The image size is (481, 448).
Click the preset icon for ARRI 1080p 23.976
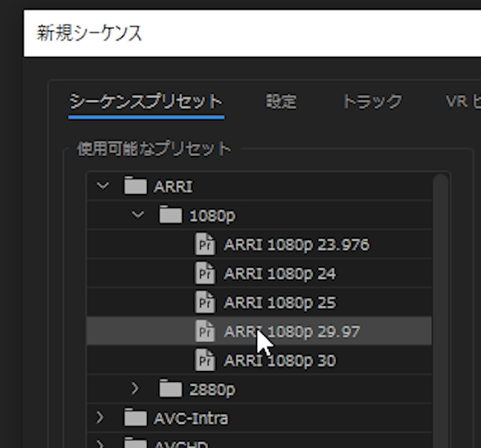click(205, 244)
